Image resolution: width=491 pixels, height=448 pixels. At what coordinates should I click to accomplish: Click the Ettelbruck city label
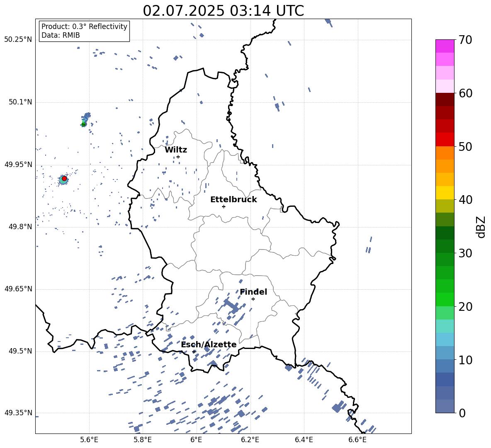point(233,200)
